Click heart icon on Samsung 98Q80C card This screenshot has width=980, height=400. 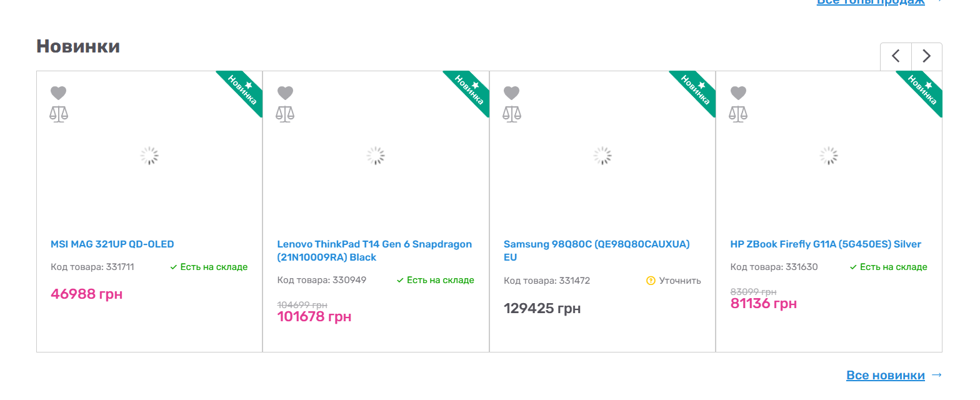pyautogui.click(x=512, y=93)
